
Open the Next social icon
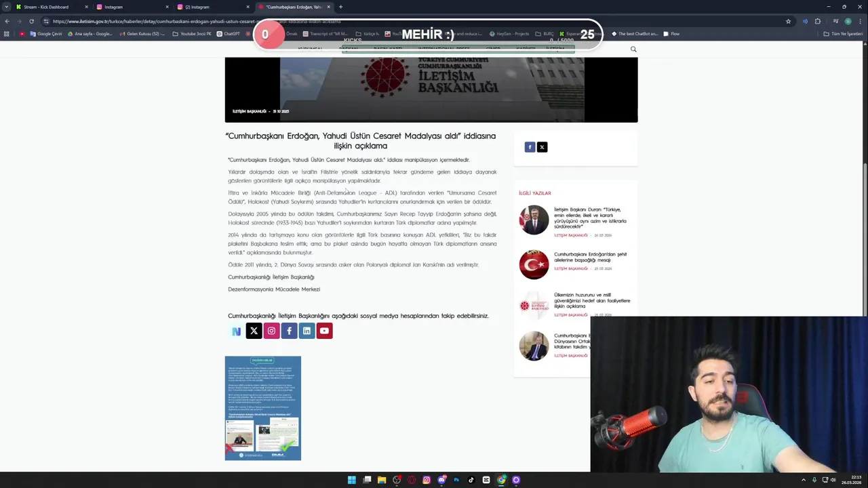click(236, 331)
